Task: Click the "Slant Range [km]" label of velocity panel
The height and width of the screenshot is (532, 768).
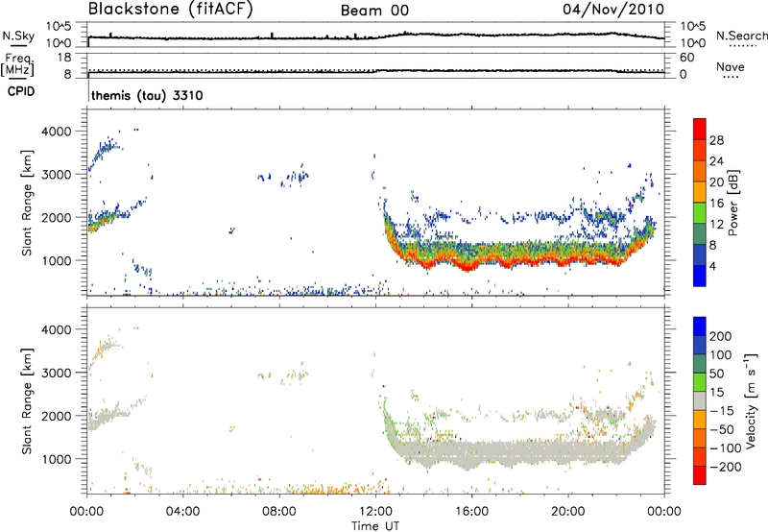Action: (27, 401)
